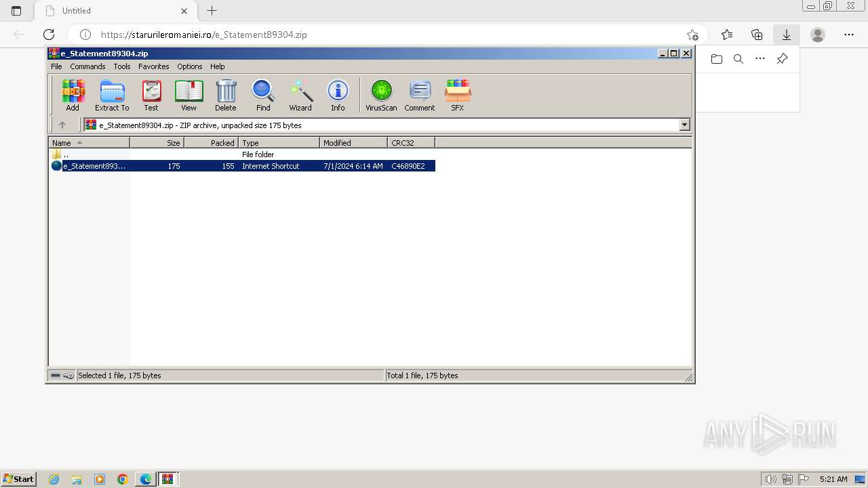Open the volume tray icon
Image resolution: width=868 pixels, height=488 pixels.
[x=770, y=479]
